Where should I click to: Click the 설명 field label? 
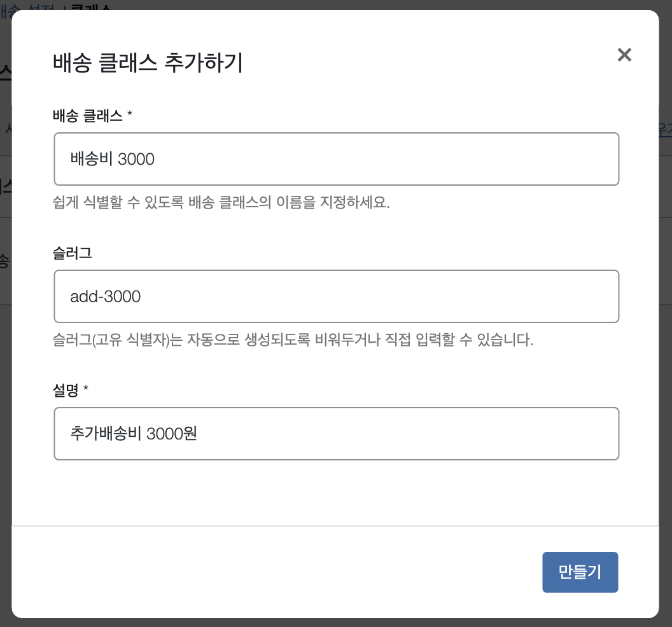66,390
